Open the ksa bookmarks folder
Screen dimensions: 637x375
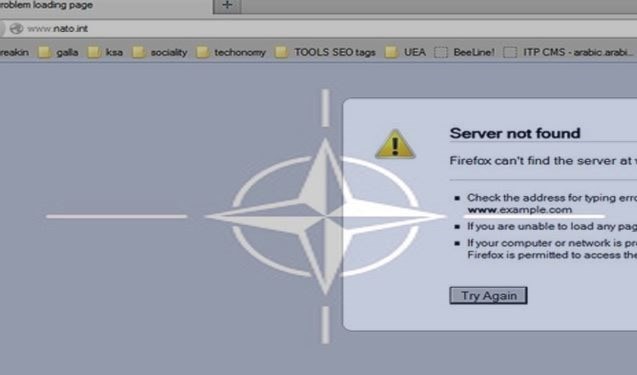106,52
